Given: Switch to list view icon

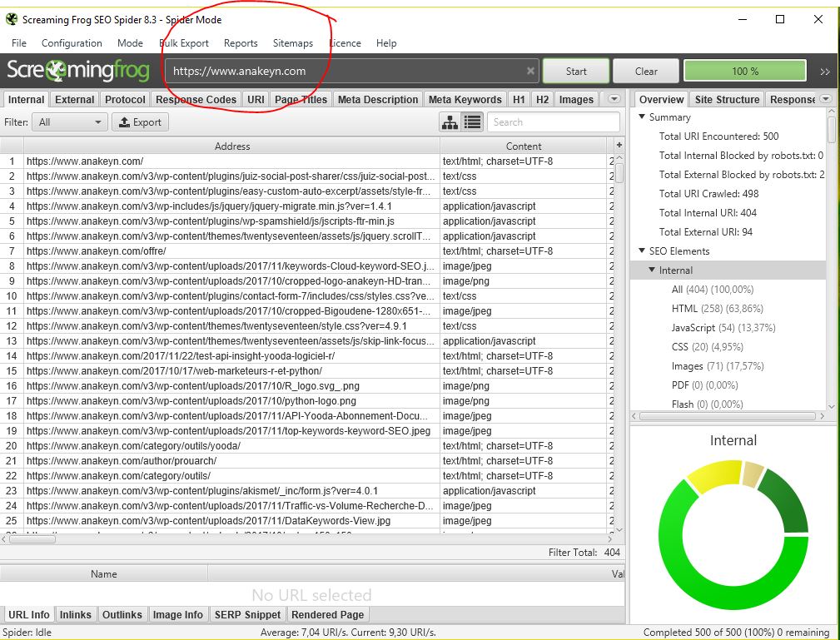Looking at the screenshot, I should 473,122.
